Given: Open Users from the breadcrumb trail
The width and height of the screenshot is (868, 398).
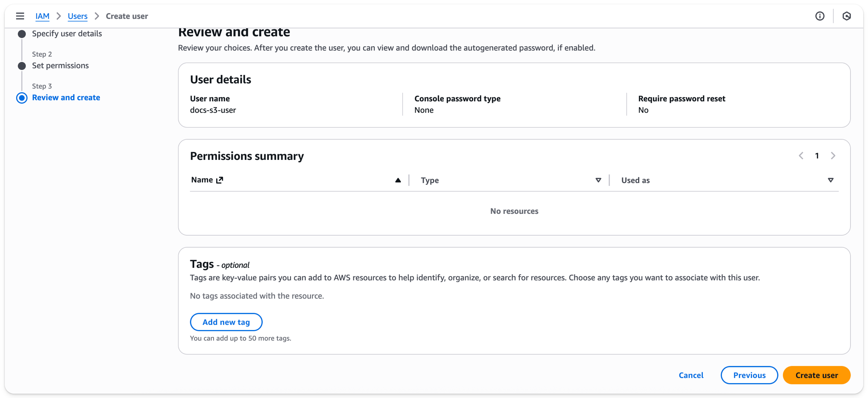Looking at the screenshot, I should pos(78,16).
